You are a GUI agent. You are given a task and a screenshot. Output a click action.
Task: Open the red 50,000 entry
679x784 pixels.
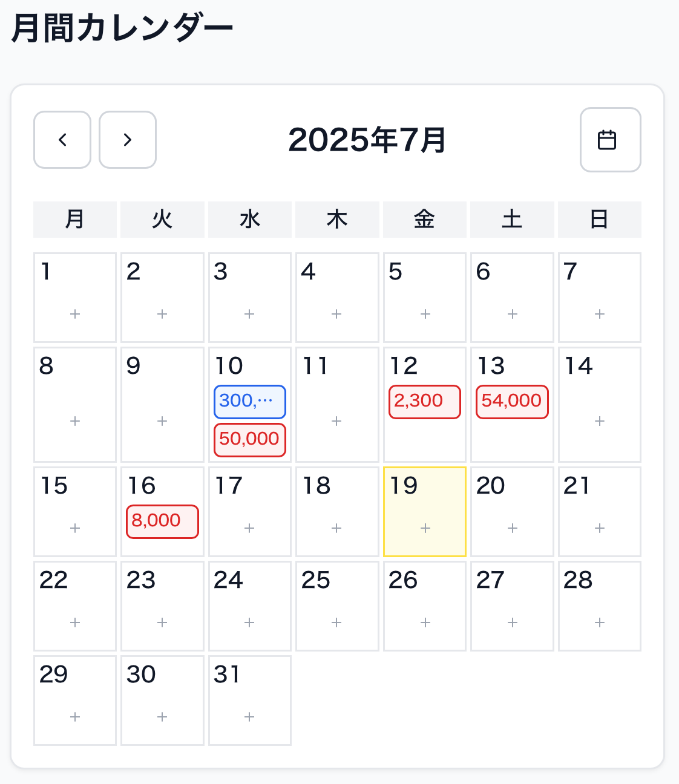coord(249,440)
